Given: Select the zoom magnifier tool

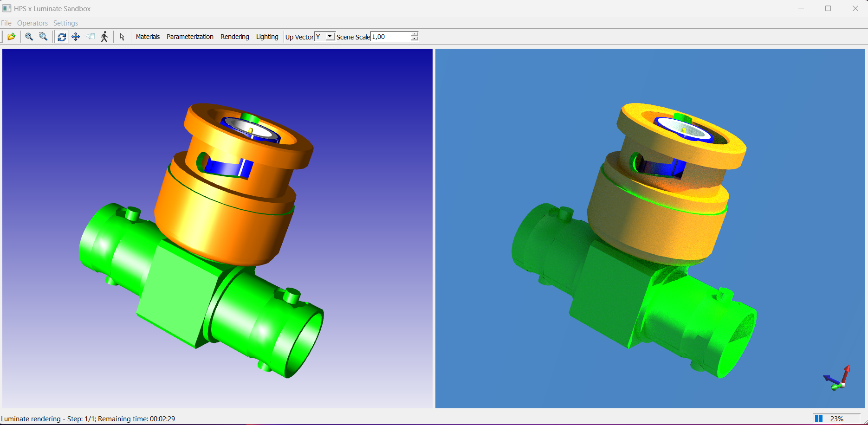Looking at the screenshot, I should point(29,36).
